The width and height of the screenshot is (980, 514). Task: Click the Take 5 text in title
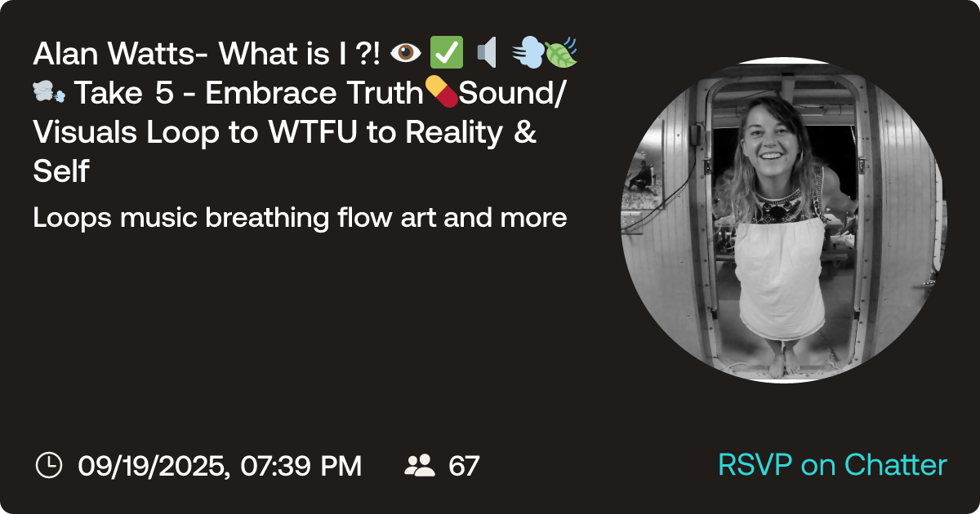(x=124, y=94)
